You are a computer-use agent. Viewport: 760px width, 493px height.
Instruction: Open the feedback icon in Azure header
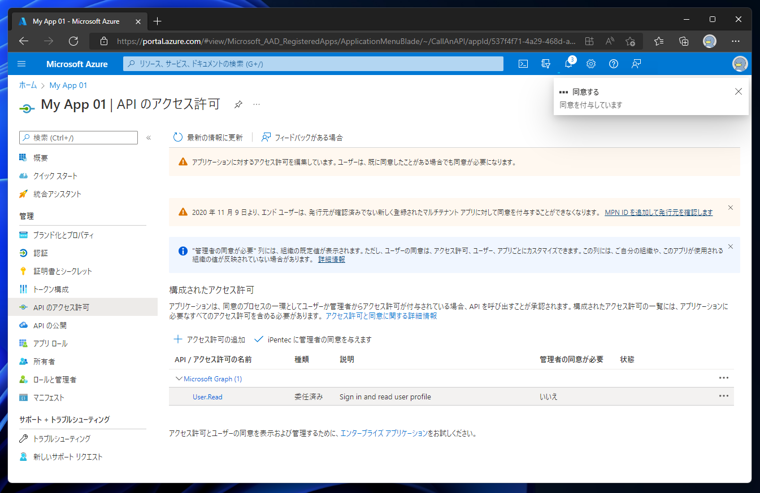(x=636, y=64)
